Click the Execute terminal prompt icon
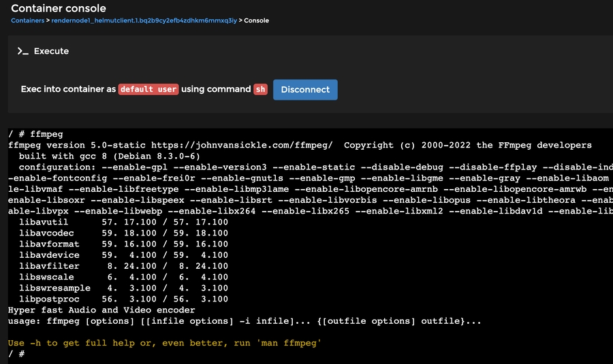The width and height of the screenshot is (613, 364). [x=22, y=51]
